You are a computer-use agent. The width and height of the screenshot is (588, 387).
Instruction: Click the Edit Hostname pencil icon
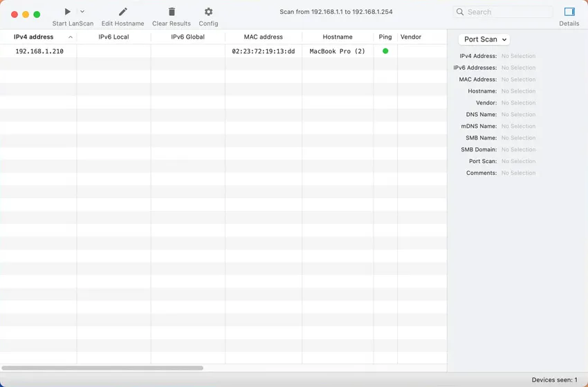122,12
